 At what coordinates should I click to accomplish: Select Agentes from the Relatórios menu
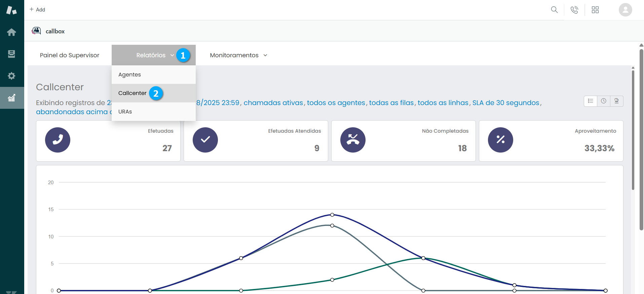130,75
